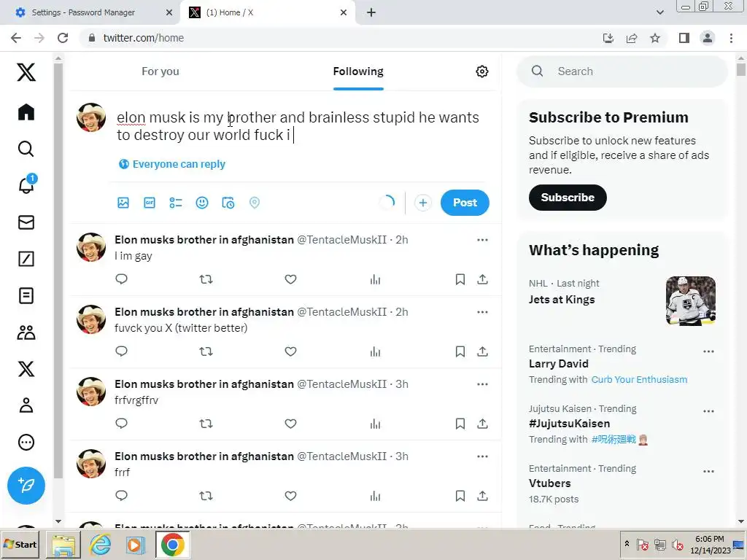Select the (1) Home / X browser tab
This screenshot has height=560, width=747.
click(267, 12)
